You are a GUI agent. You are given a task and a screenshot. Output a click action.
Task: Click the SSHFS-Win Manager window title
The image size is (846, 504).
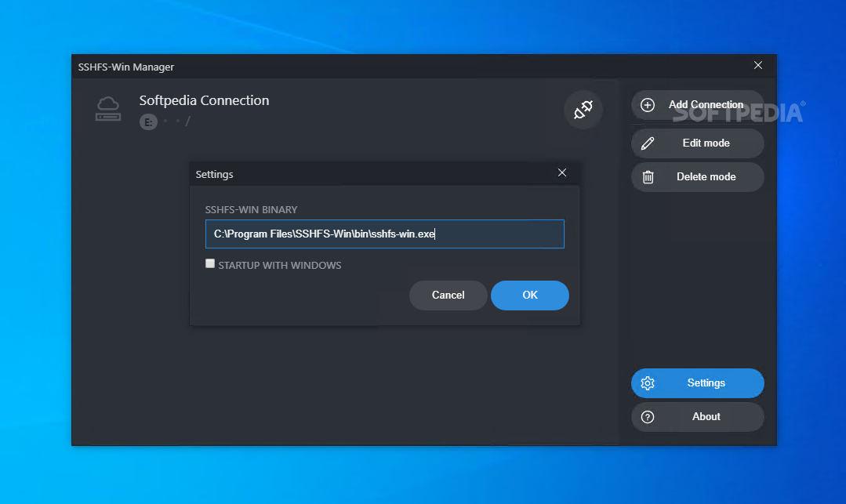[x=125, y=67]
